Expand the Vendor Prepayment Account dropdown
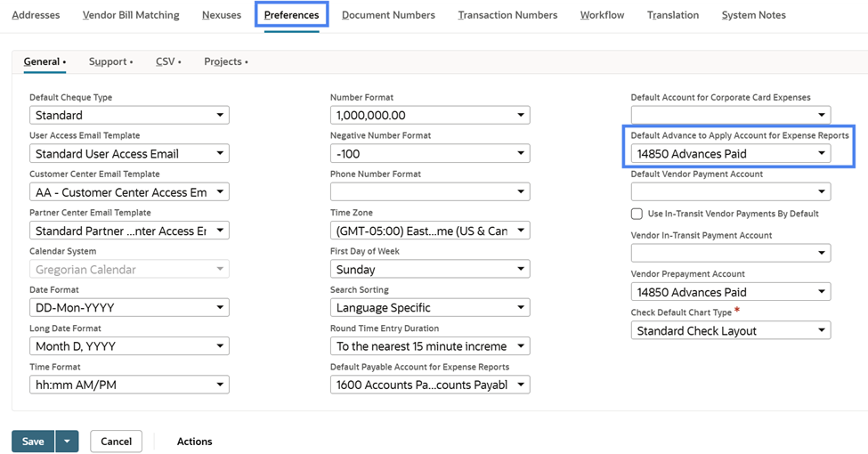Image resolution: width=868 pixels, height=454 pixels. [x=731, y=292]
